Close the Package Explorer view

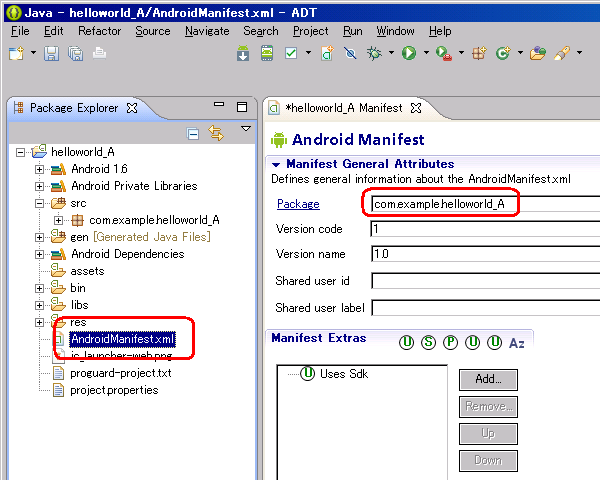point(132,108)
